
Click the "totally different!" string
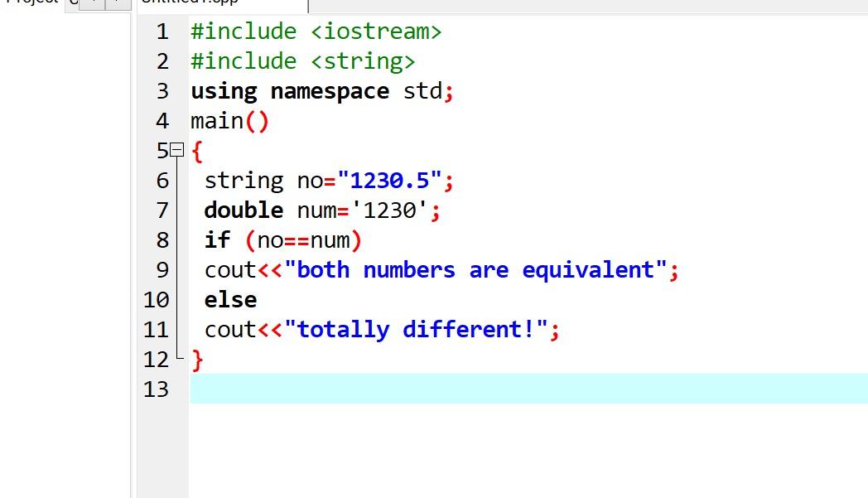416,330
